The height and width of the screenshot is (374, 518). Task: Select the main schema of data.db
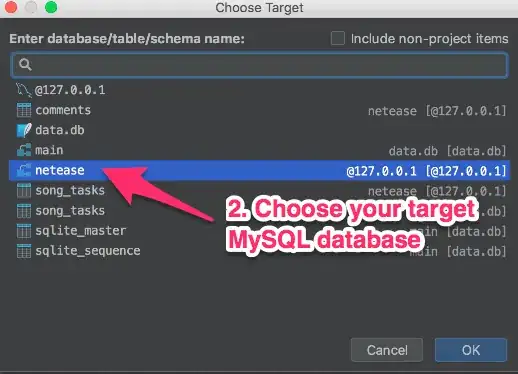(x=259, y=150)
